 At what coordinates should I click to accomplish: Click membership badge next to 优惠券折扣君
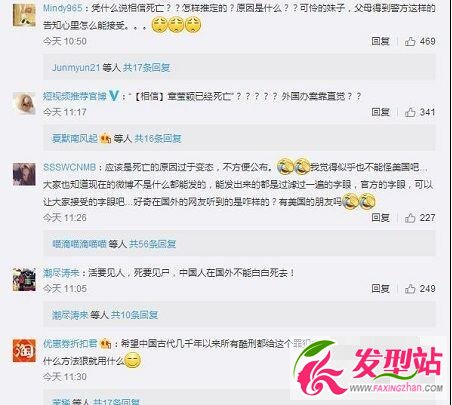tap(105, 343)
